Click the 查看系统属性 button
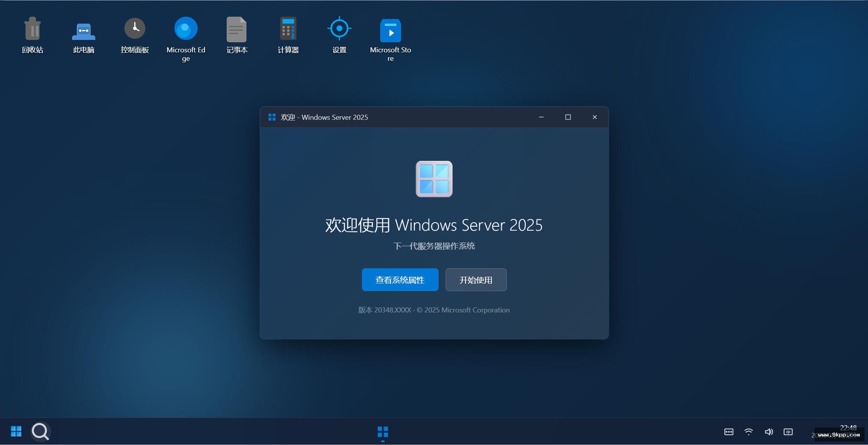Image resolution: width=868 pixels, height=445 pixels. tap(400, 279)
